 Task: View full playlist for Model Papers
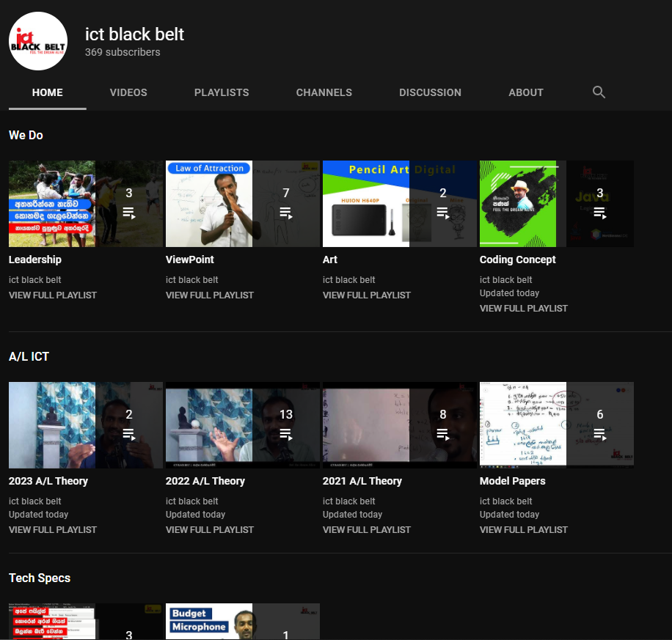pyautogui.click(x=524, y=530)
